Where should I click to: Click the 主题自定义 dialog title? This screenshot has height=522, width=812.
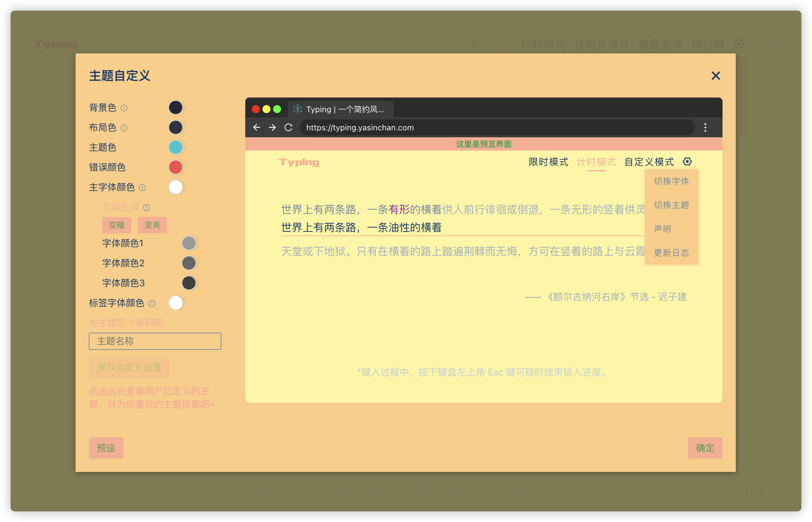(120, 76)
